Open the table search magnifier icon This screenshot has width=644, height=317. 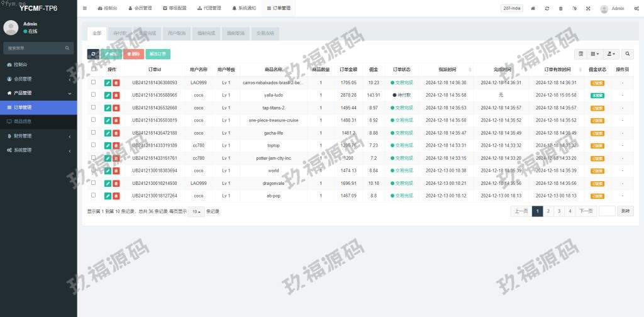point(627,54)
